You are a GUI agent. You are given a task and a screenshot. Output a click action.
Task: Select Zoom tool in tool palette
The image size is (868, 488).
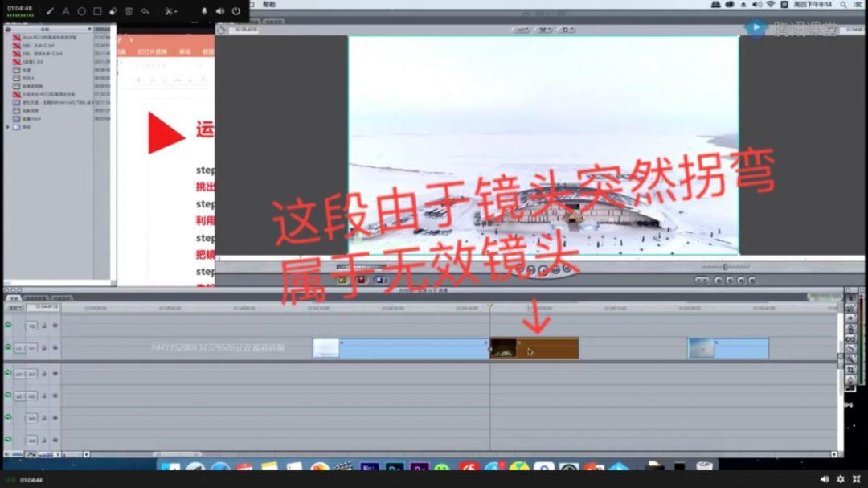(851, 359)
